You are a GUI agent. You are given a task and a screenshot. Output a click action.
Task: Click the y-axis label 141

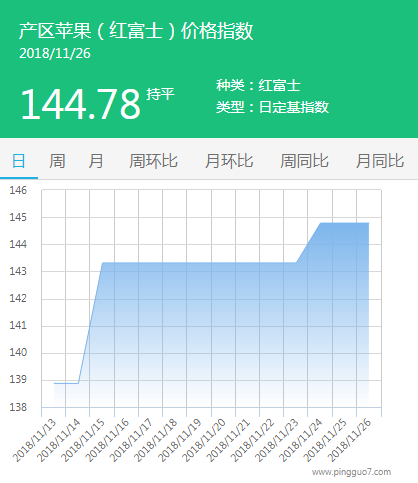[x=18, y=325]
